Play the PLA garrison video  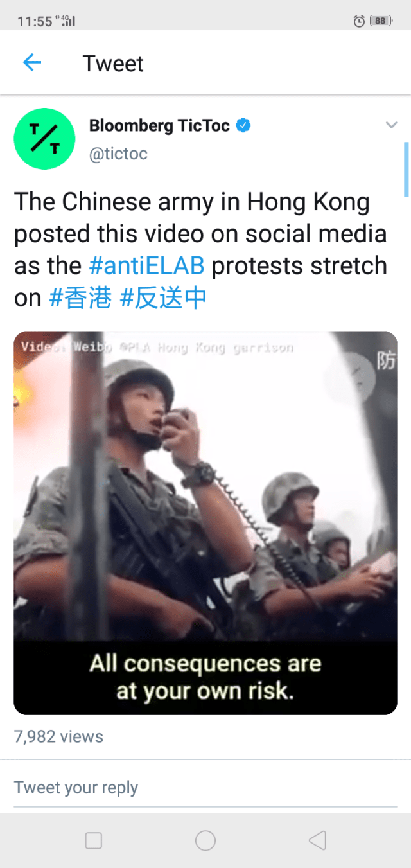[205, 523]
